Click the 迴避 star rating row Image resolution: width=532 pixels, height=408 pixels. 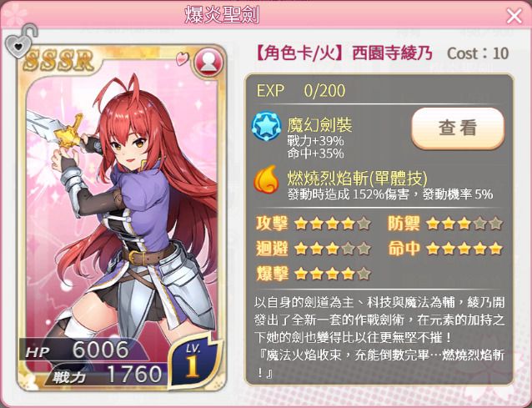click(x=313, y=249)
